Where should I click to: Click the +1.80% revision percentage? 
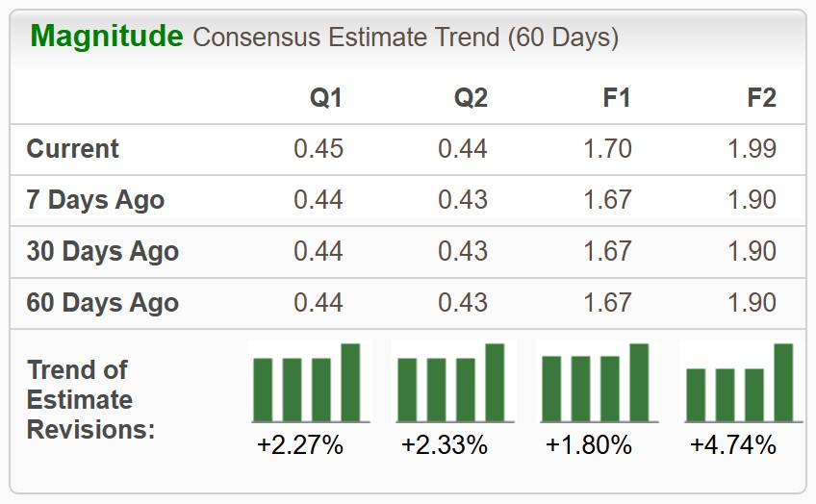point(589,445)
